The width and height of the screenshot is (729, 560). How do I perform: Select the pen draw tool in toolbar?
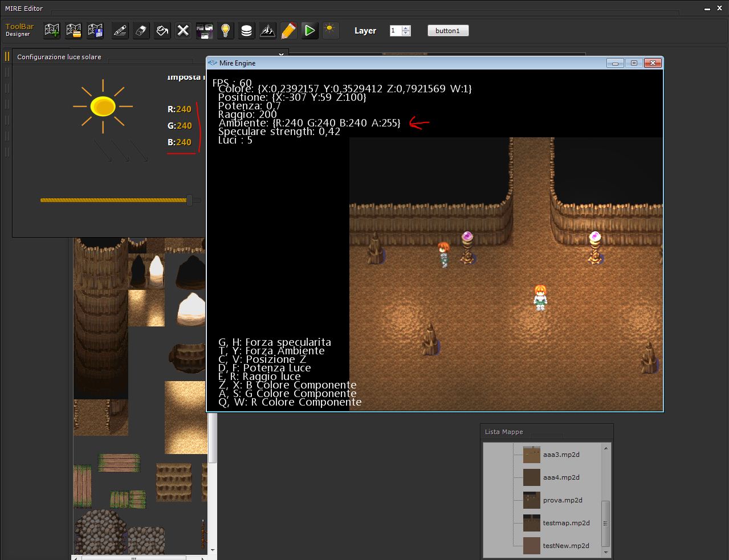(120, 31)
